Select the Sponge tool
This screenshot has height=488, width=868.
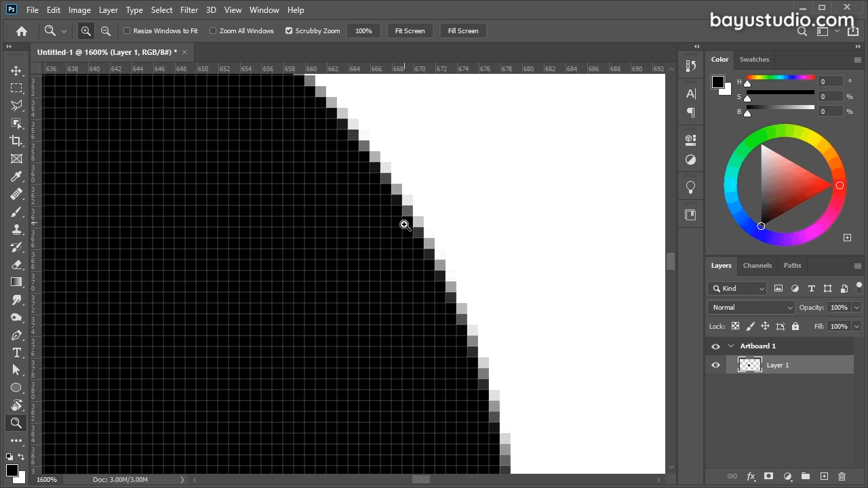(x=16, y=317)
